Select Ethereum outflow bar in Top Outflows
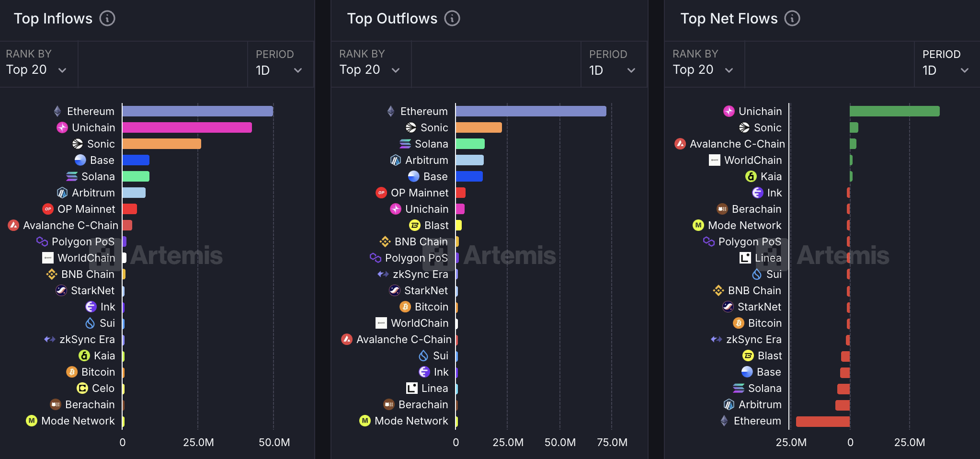980x459 pixels. pyautogui.click(x=531, y=111)
